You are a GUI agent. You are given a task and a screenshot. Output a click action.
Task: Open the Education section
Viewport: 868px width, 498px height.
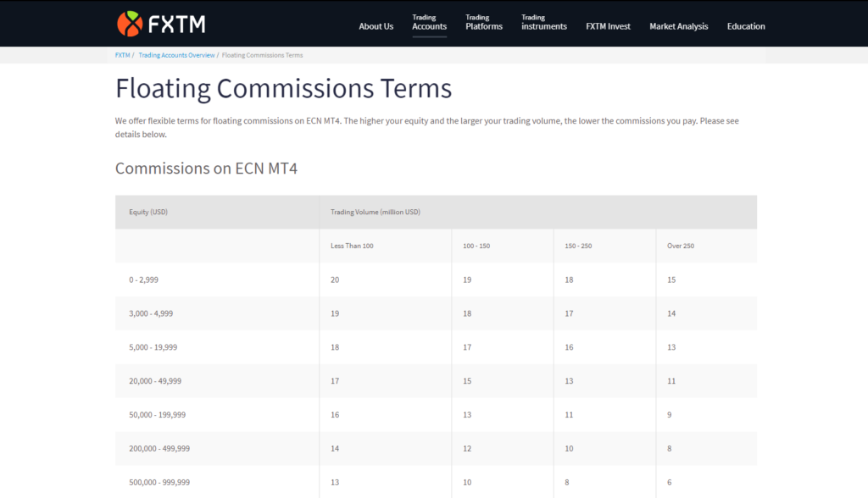pyautogui.click(x=746, y=26)
